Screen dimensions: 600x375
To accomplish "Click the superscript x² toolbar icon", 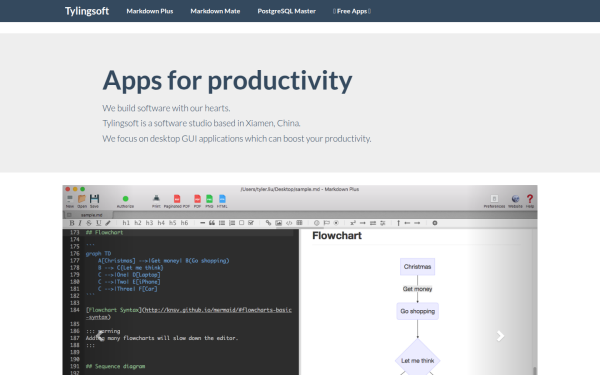I will tap(353, 223).
